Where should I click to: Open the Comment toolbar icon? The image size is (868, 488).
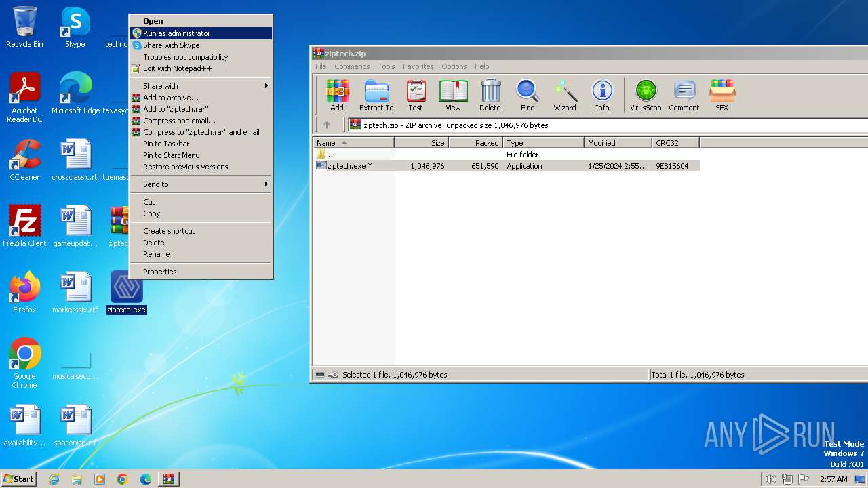[x=684, y=96]
